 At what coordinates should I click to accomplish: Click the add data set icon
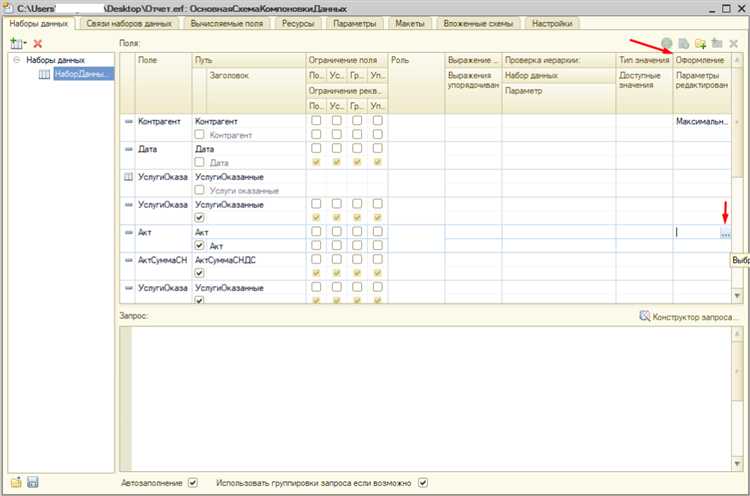(16, 44)
